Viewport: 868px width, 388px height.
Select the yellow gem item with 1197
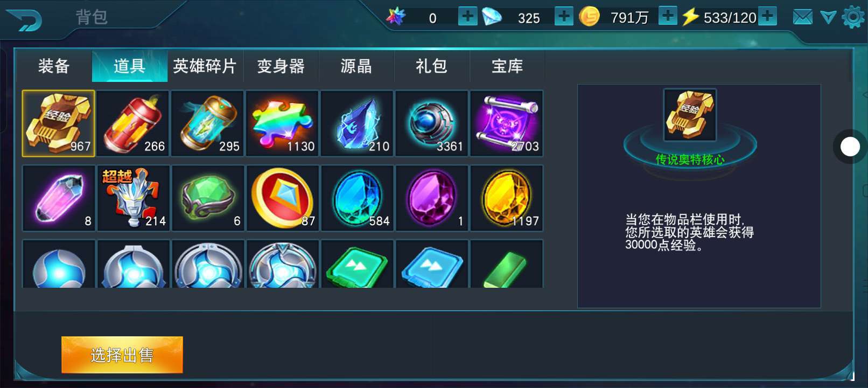tap(507, 198)
